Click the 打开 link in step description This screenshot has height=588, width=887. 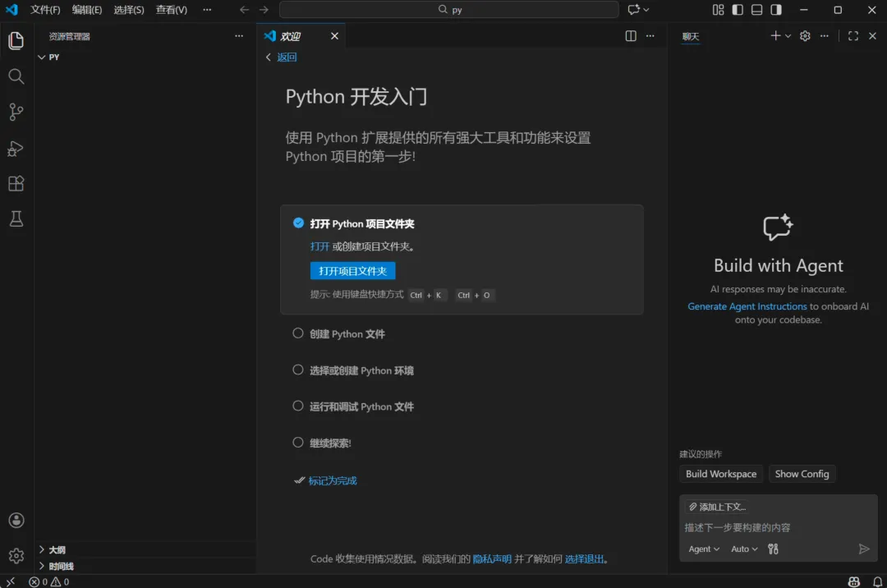[319, 246]
